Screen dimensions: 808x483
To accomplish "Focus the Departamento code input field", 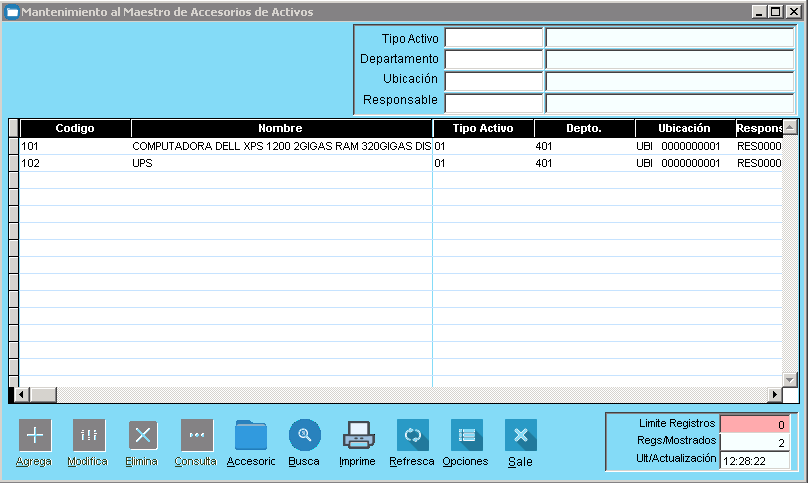I will [493, 60].
